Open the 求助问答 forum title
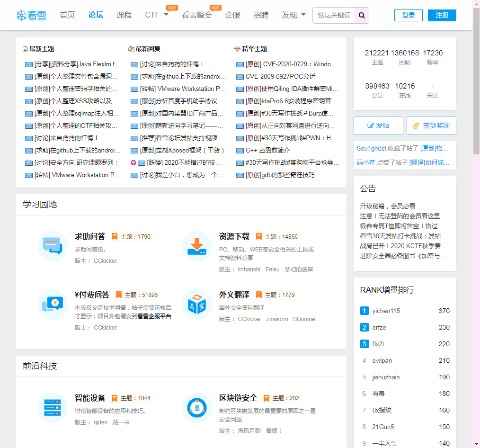 pos(90,236)
